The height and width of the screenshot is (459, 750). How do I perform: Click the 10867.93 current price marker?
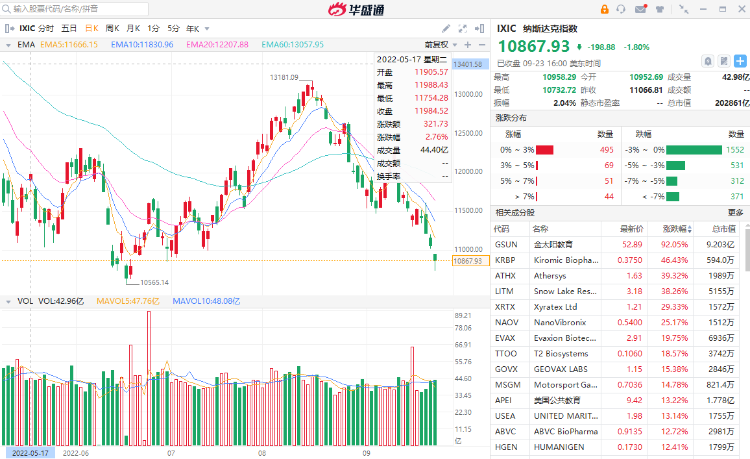471,261
